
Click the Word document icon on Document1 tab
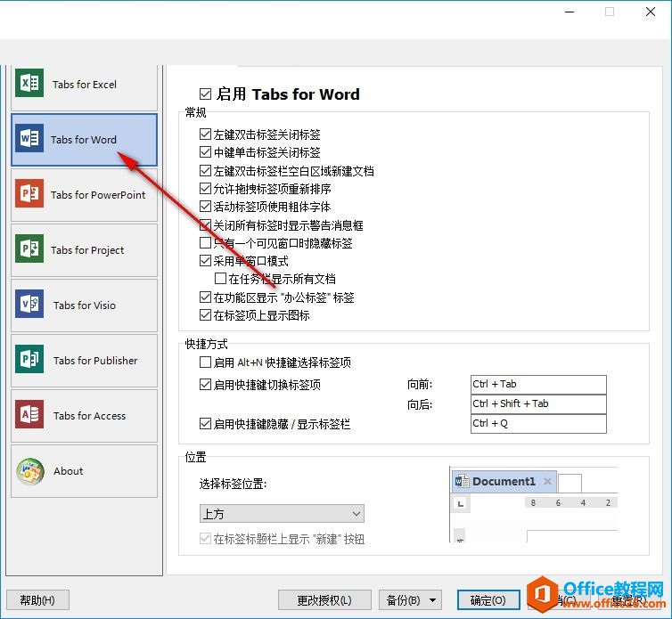(x=462, y=482)
